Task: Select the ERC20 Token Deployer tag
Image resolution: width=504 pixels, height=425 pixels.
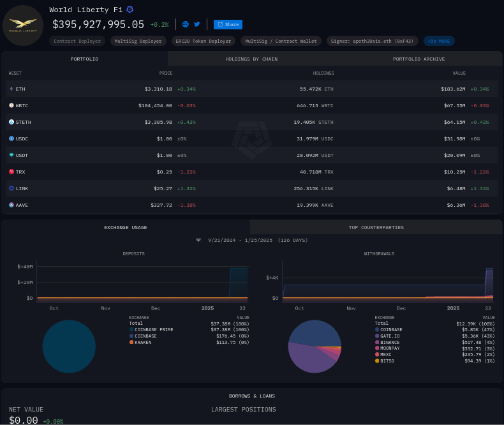Action: click(x=203, y=41)
